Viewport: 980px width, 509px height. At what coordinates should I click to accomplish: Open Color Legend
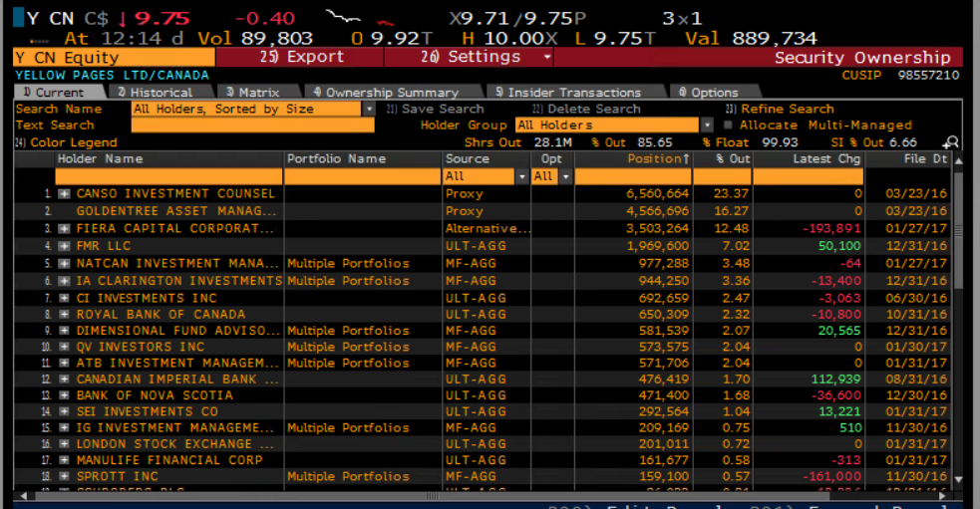pyautogui.click(x=66, y=142)
